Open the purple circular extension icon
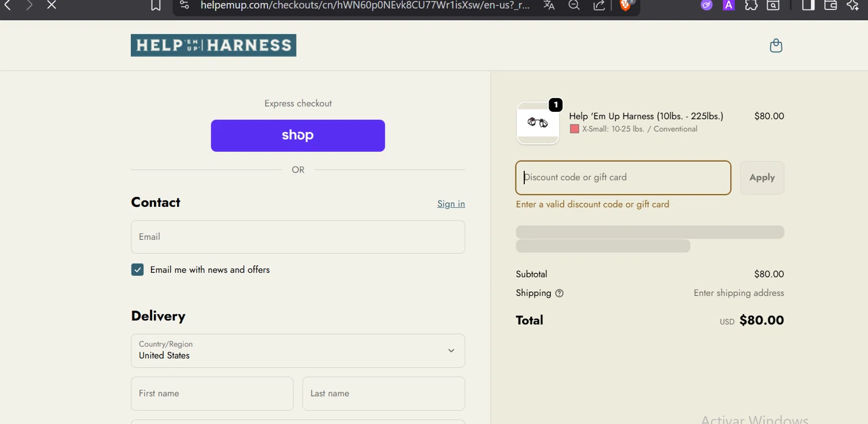 [707, 5]
